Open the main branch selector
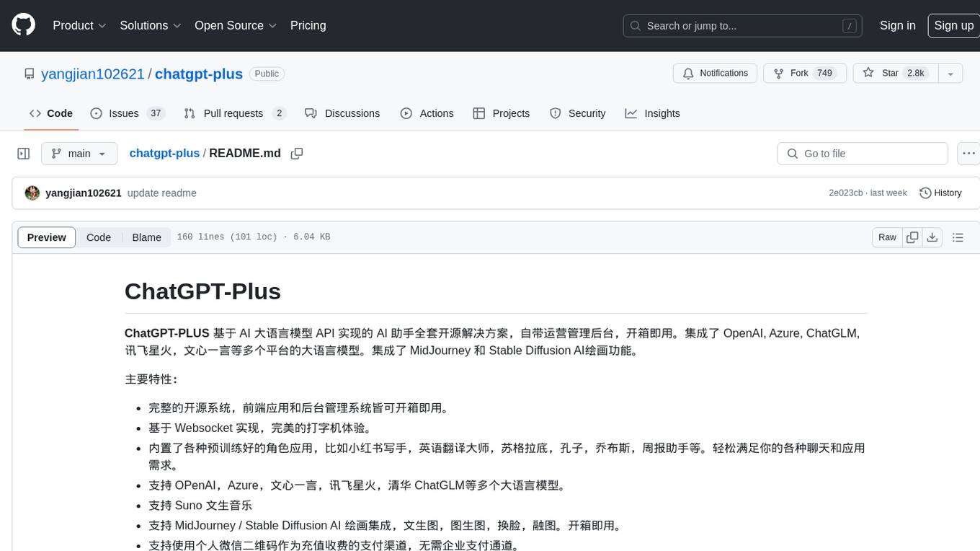The image size is (980, 551). click(79, 154)
